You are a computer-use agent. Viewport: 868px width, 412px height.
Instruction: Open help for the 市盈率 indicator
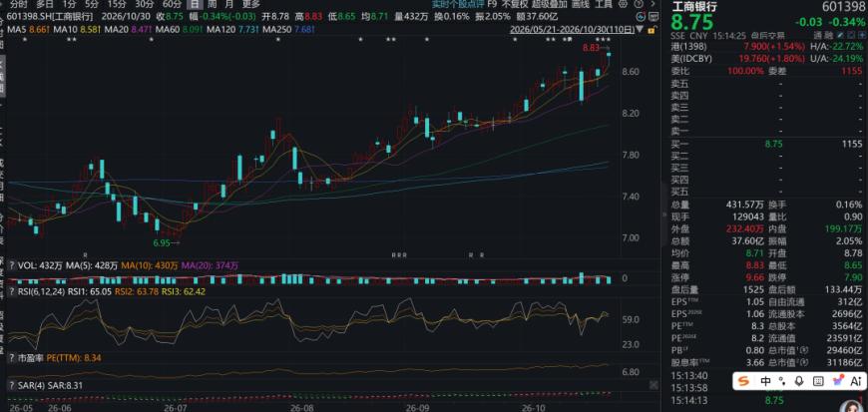(x=11, y=359)
